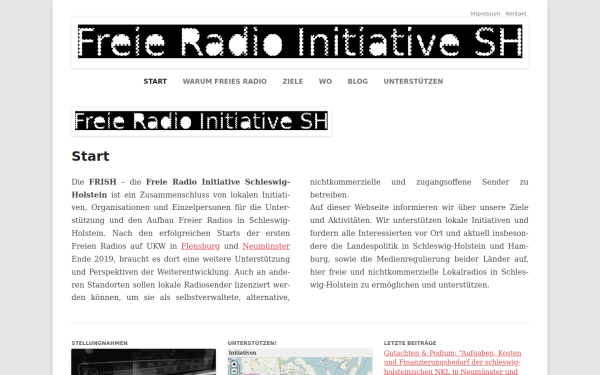Open the Impressum link
Viewport: 600px width, 375px height.
pos(485,13)
